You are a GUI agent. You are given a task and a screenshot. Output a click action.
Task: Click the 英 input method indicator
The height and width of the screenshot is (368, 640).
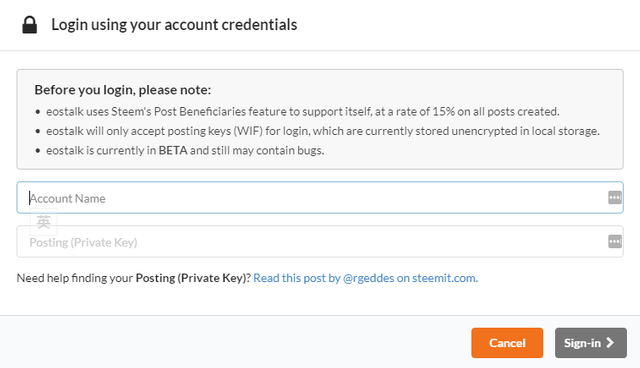44,222
